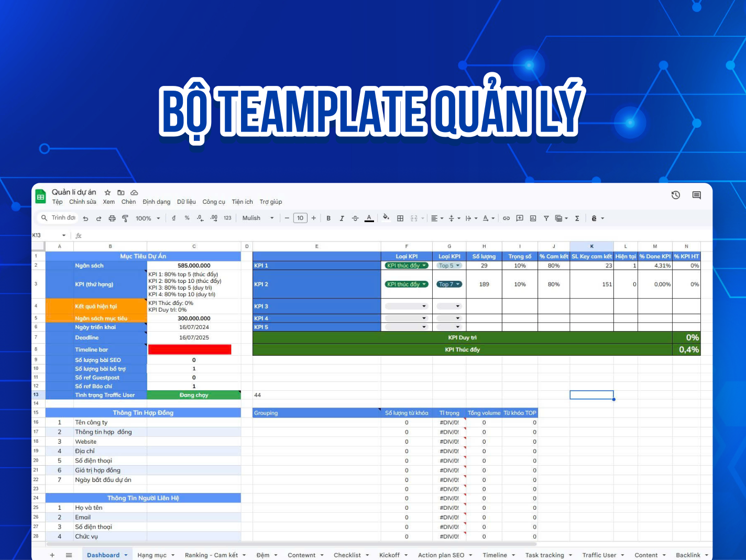The width and height of the screenshot is (746, 560).
Task: Toggle italic formatting
Action: tap(342, 218)
